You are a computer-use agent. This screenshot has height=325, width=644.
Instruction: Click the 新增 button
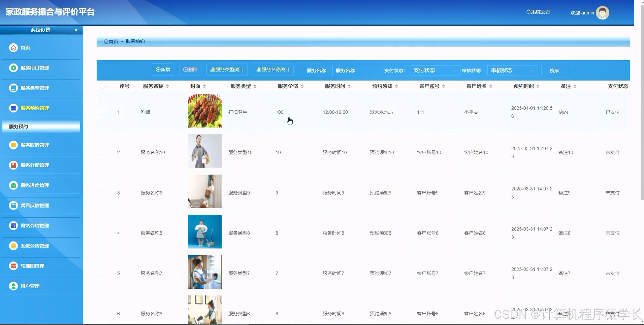[x=163, y=70]
